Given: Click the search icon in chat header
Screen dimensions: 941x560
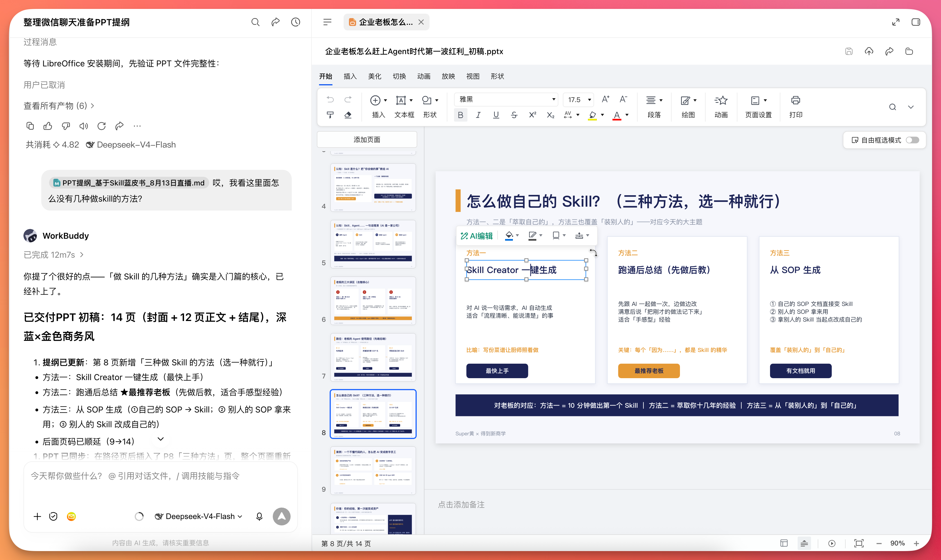Looking at the screenshot, I should pos(255,22).
